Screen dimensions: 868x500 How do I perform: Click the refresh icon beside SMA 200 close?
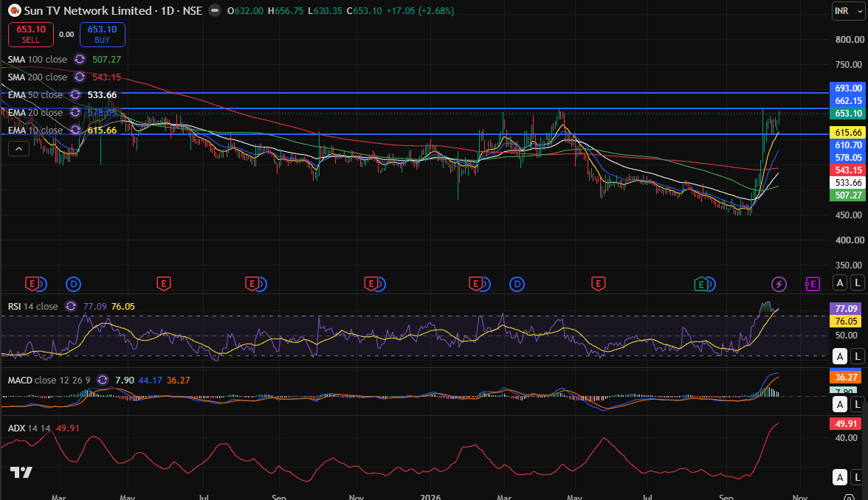coord(80,77)
